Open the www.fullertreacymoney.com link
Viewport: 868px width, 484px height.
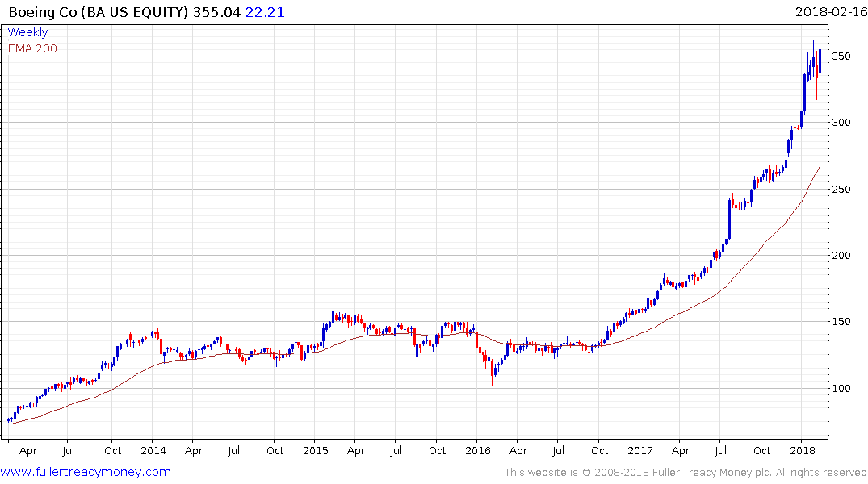86,472
